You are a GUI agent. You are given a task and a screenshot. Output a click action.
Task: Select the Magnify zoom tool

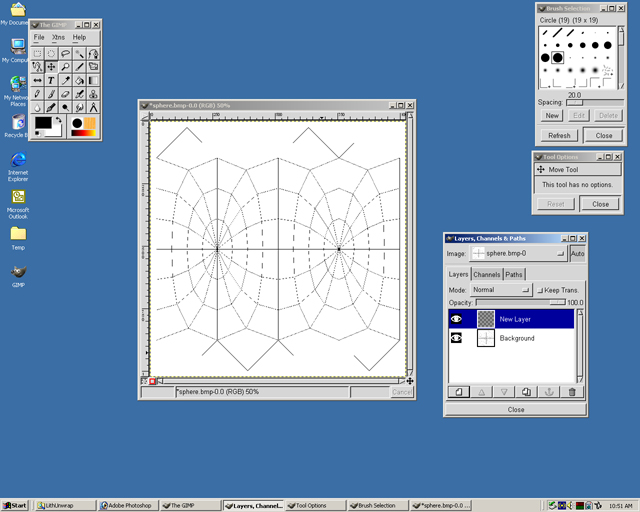click(x=65, y=67)
